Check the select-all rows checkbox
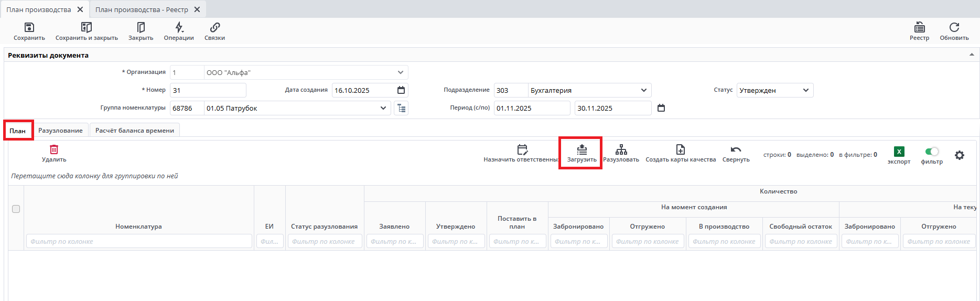Viewport: 980px width, 301px height. (16, 209)
